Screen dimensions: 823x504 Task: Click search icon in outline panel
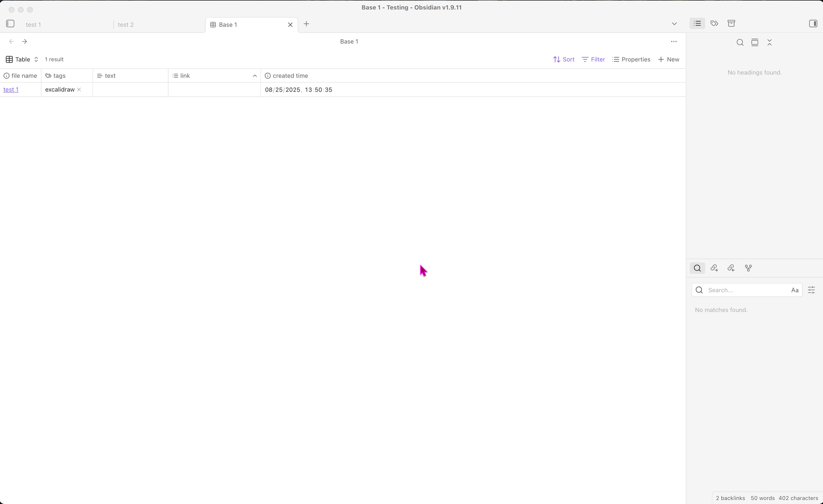click(x=740, y=42)
